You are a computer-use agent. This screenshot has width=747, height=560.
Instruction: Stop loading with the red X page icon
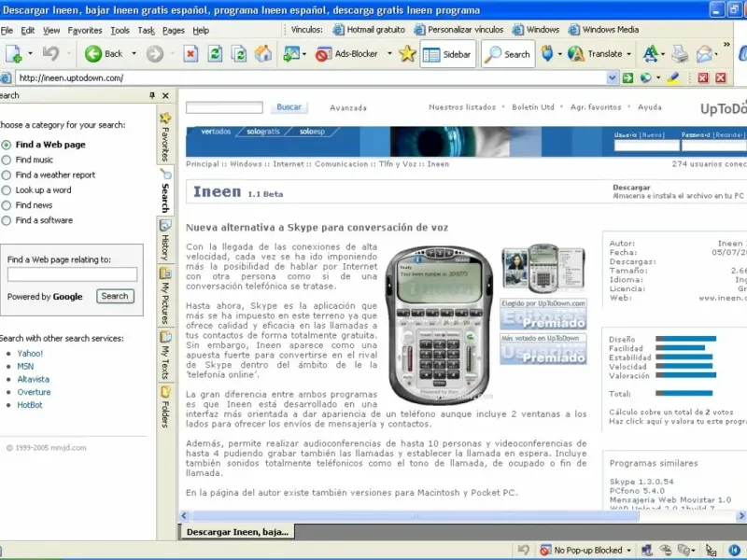coord(190,54)
